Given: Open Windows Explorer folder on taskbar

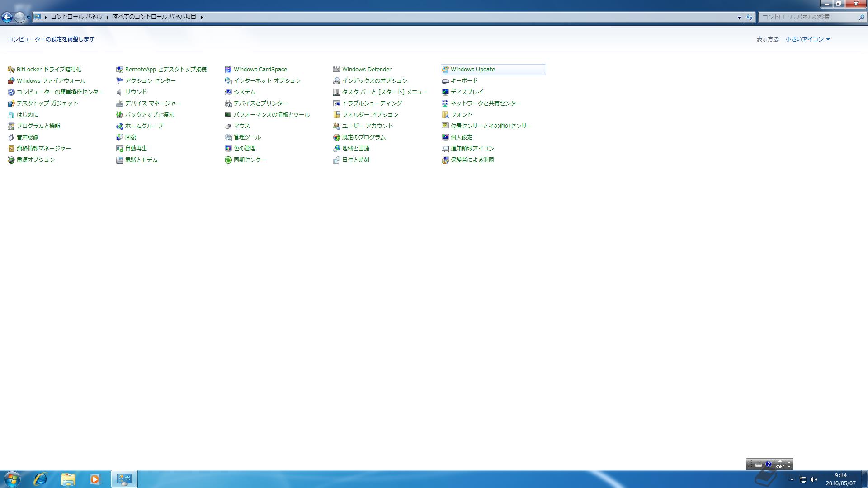Looking at the screenshot, I should tap(68, 479).
